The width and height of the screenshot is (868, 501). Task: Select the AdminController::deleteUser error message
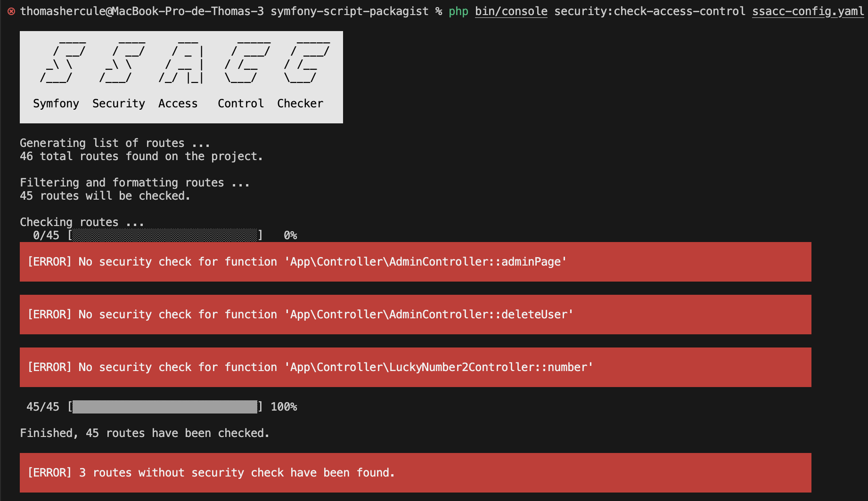pyautogui.click(x=300, y=315)
